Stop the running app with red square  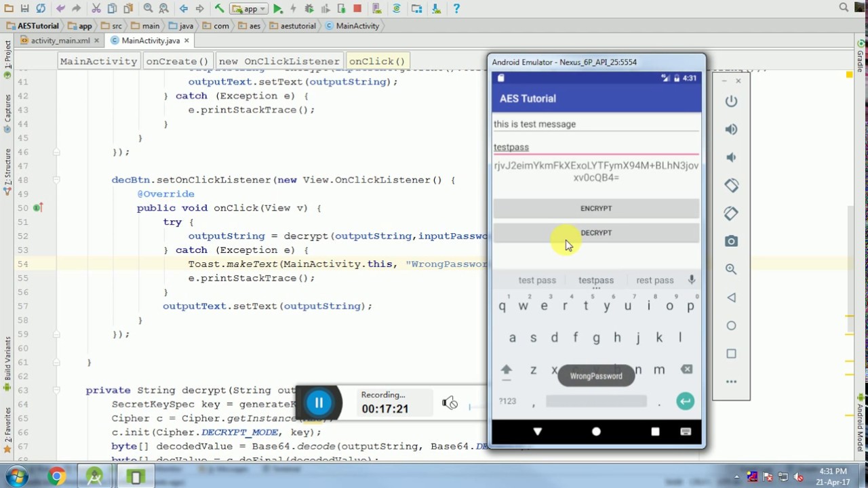pos(357,9)
